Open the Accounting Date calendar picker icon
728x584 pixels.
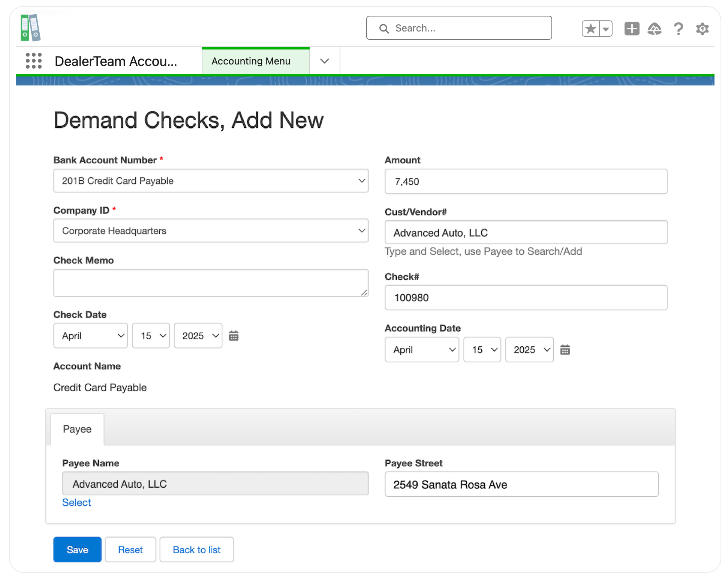coord(565,350)
